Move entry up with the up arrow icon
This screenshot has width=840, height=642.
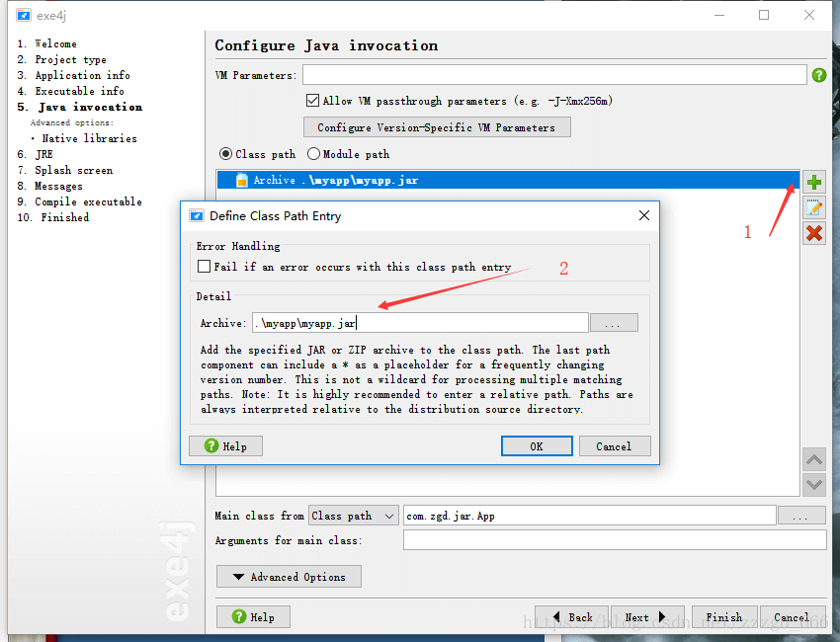tap(814, 460)
